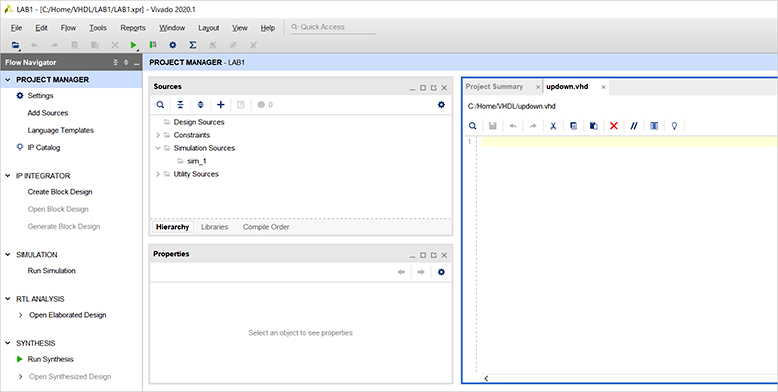Collapse the IP INTEGRATOR section
Screen dimensions: 778x392
pos(7,176)
